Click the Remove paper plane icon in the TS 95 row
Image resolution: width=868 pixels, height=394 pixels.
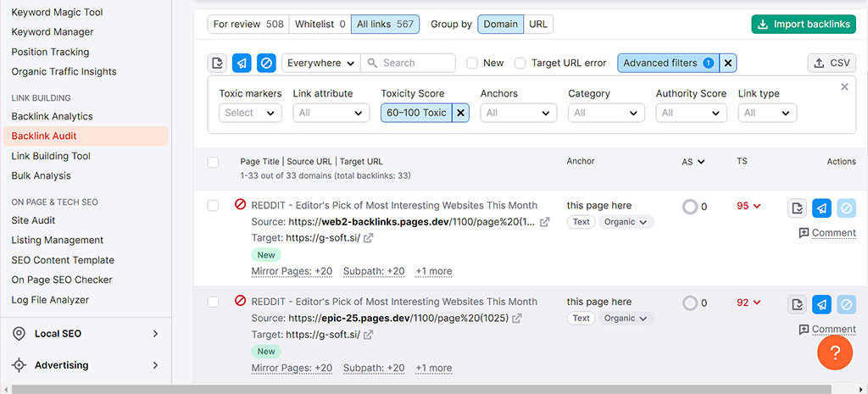coord(822,208)
